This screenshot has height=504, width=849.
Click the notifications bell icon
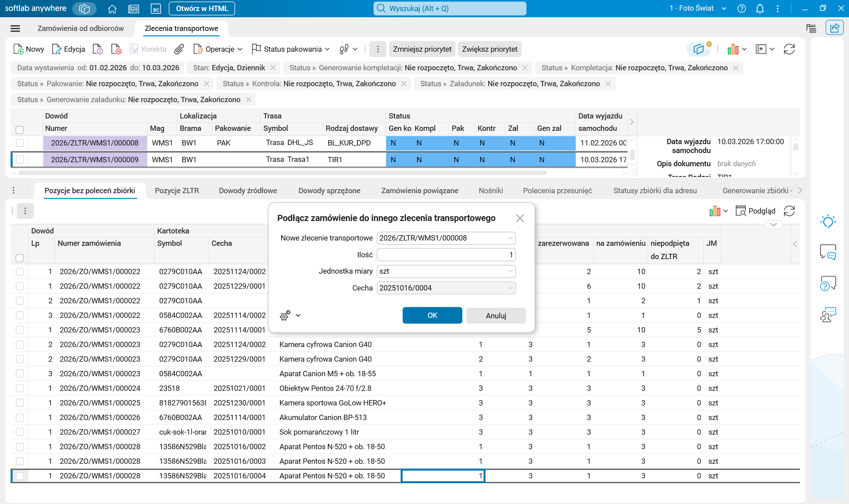tap(760, 8)
